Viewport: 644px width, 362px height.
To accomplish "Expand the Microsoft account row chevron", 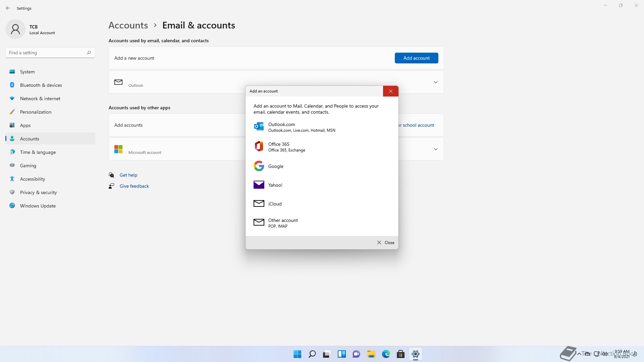I will [x=436, y=149].
